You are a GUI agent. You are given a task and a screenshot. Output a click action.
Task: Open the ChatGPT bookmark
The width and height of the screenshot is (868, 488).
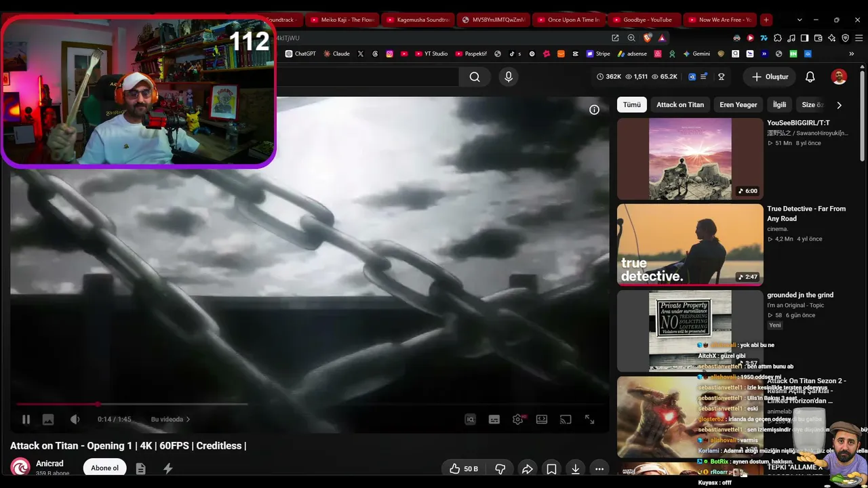(x=300, y=54)
